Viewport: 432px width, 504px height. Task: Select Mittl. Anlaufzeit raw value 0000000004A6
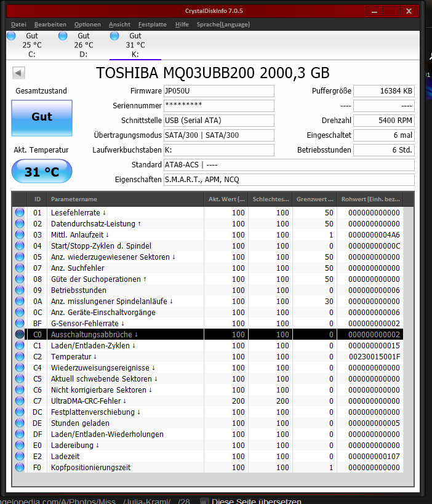tap(374, 234)
